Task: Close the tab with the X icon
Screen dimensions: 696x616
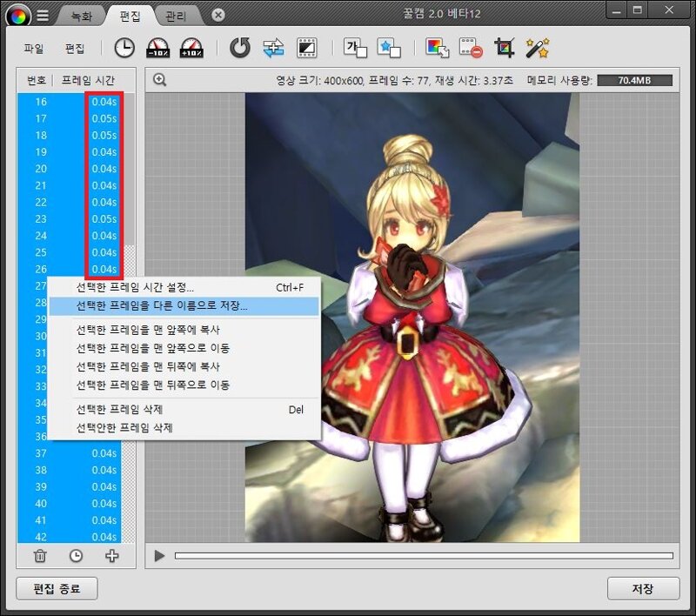Action: click(218, 15)
